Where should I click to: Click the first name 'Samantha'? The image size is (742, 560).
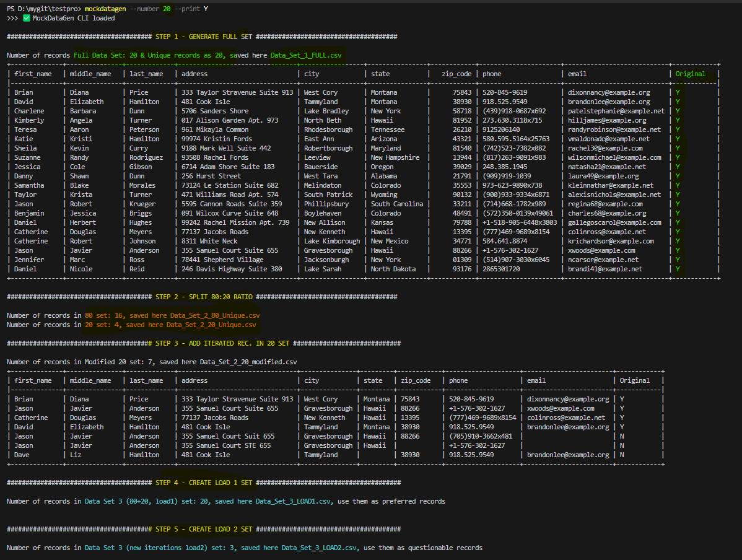tap(29, 186)
